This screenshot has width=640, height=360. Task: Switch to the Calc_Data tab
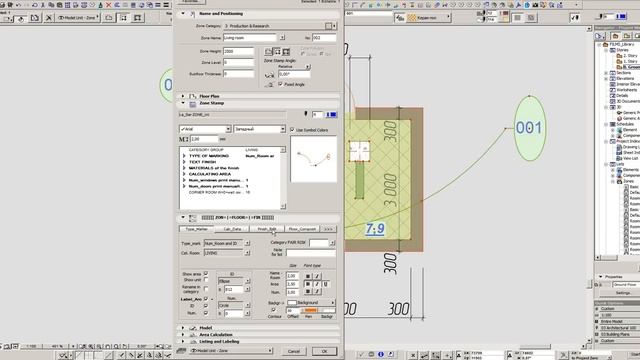coord(233,229)
